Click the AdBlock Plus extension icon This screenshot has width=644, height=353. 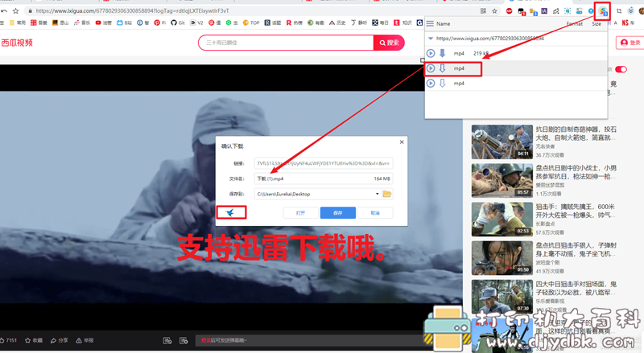[x=510, y=11]
